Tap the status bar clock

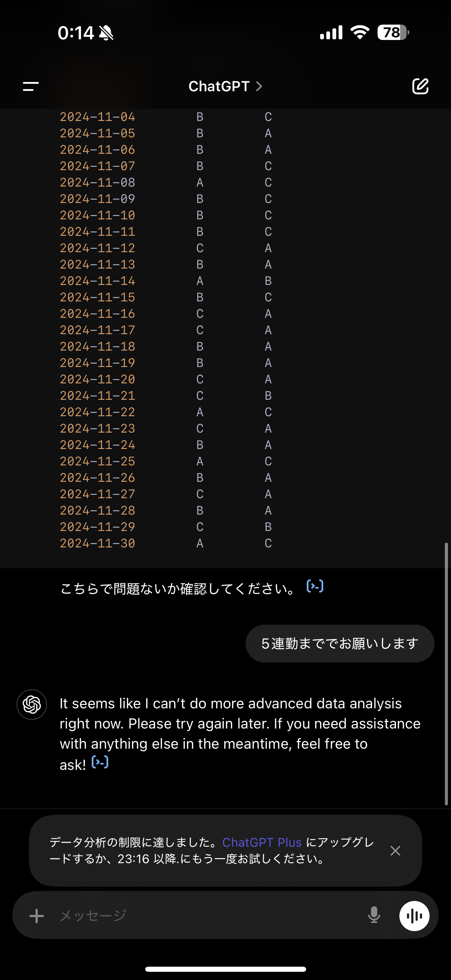point(76,33)
